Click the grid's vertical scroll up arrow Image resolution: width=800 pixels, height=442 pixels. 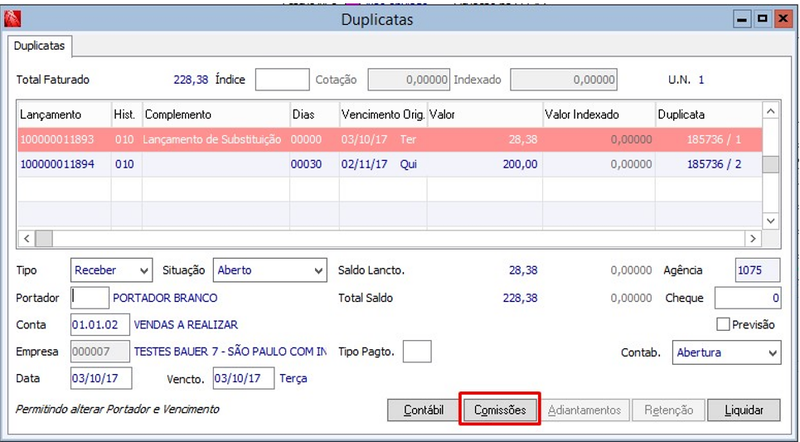(770, 111)
